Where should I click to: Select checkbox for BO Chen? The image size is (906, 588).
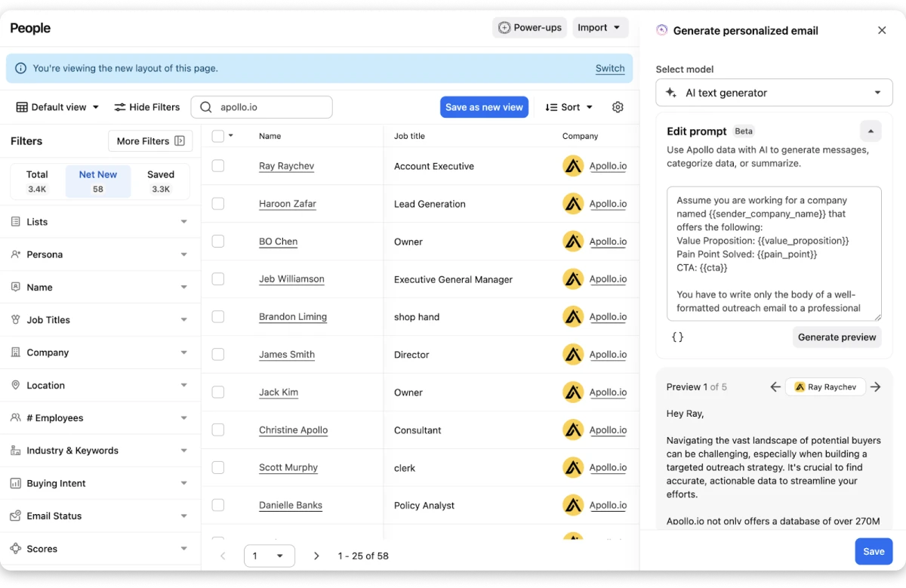pos(218,242)
